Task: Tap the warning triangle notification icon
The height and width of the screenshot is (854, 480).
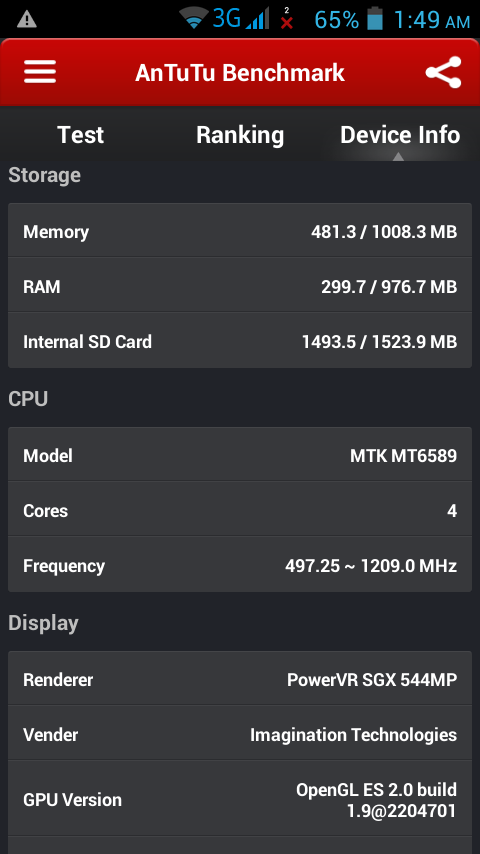Action: pyautogui.click(x=27, y=20)
